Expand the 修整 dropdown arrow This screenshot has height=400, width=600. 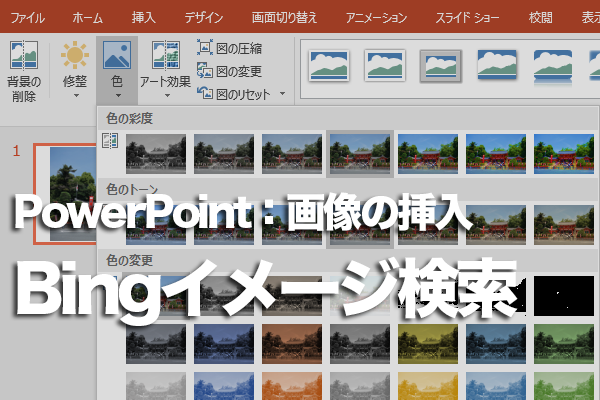[76, 95]
